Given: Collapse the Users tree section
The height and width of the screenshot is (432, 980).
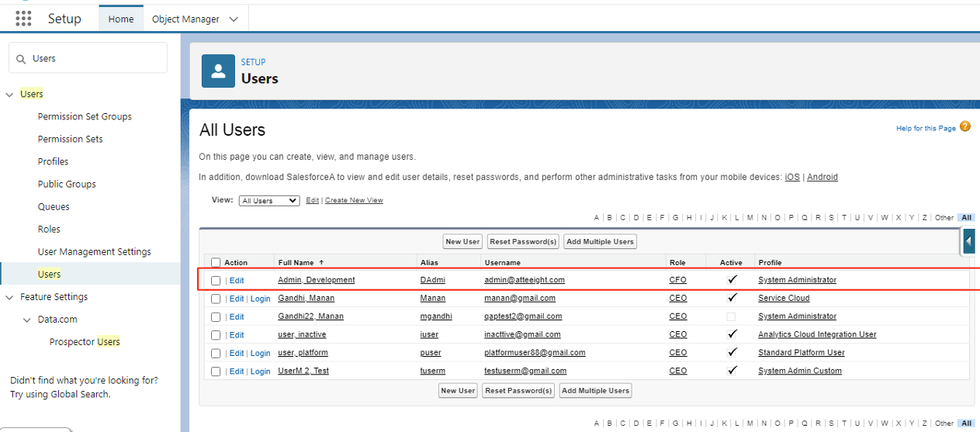Looking at the screenshot, I should [x=9, y=95].
